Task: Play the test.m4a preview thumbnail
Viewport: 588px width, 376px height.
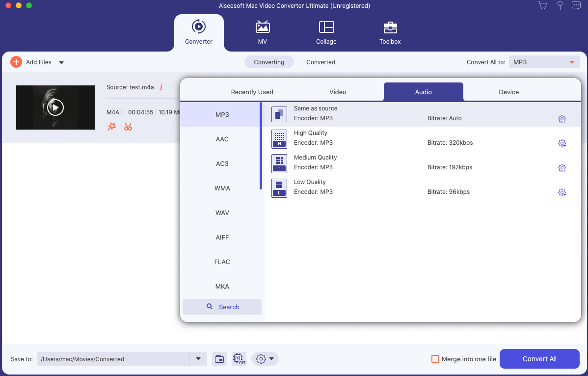Action: (x=55, y=107)
